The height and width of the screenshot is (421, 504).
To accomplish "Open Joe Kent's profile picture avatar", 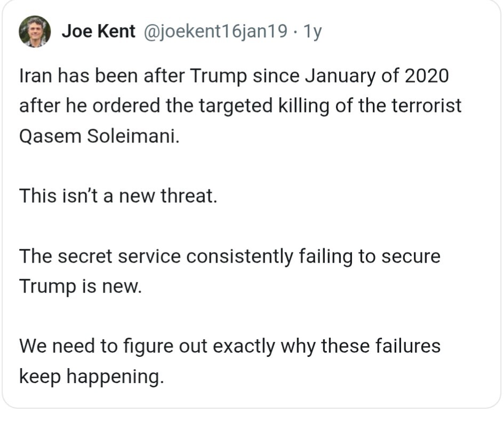I will point(35,31).
